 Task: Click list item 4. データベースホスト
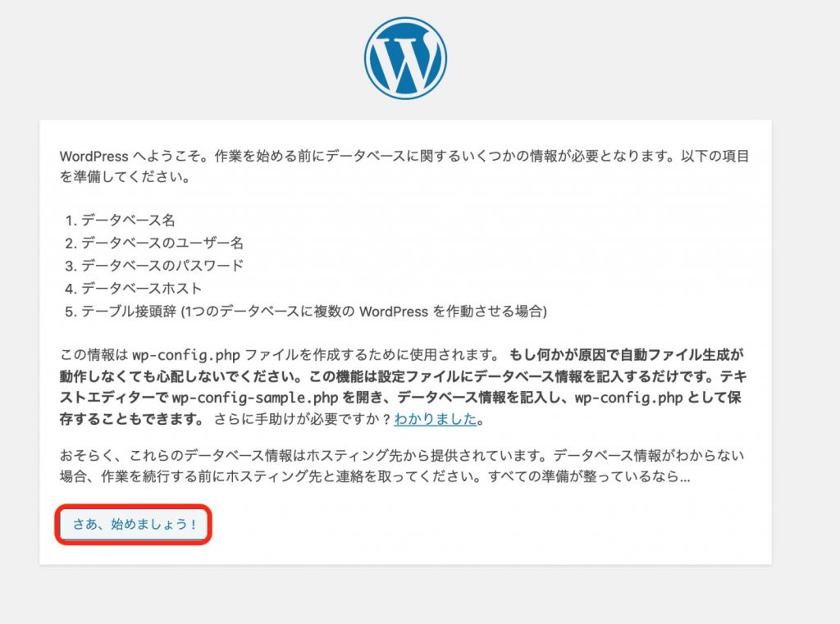point(134,288)
